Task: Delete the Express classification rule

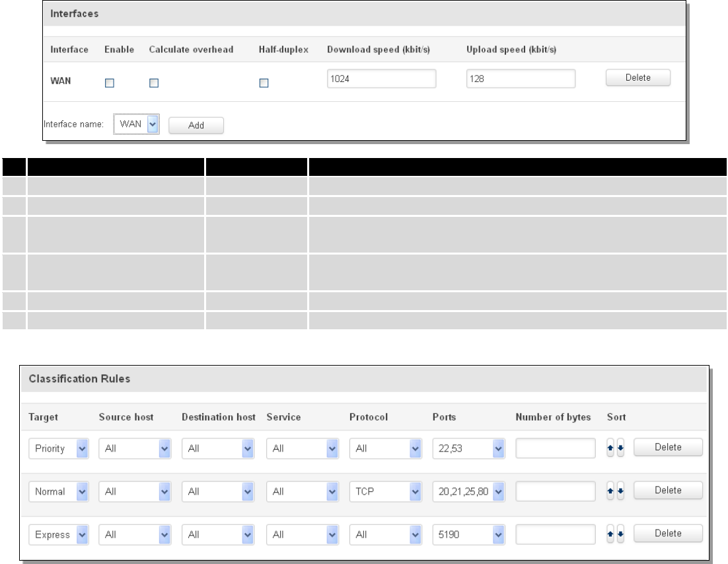Action: (x=668, y=534)
